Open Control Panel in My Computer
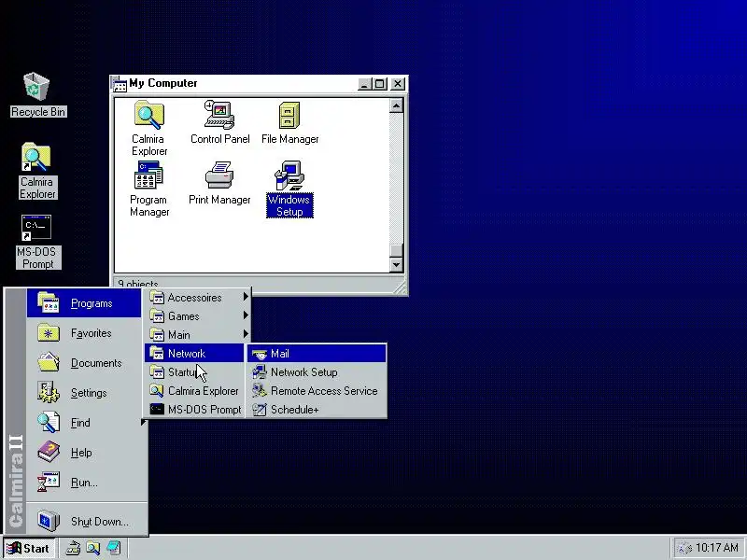 click(x=219, y=122)
